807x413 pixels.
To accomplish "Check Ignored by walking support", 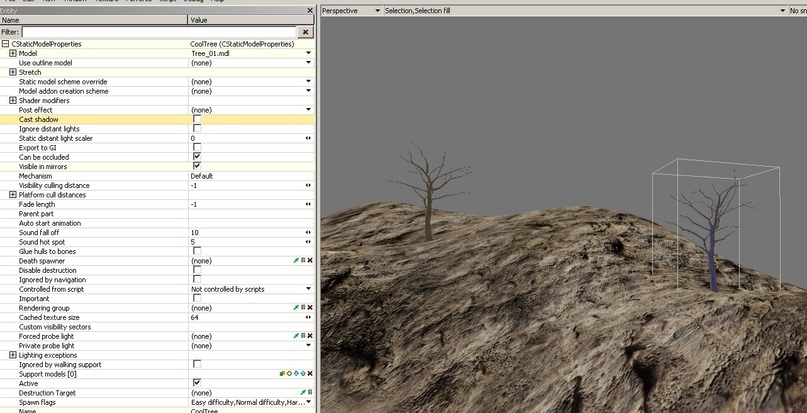I will pos(197,365).
